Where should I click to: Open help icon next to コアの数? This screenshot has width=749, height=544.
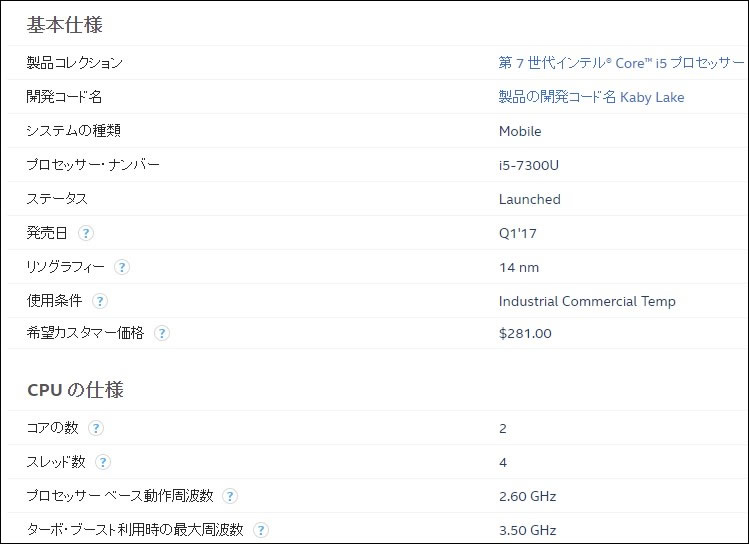[96, 428]
